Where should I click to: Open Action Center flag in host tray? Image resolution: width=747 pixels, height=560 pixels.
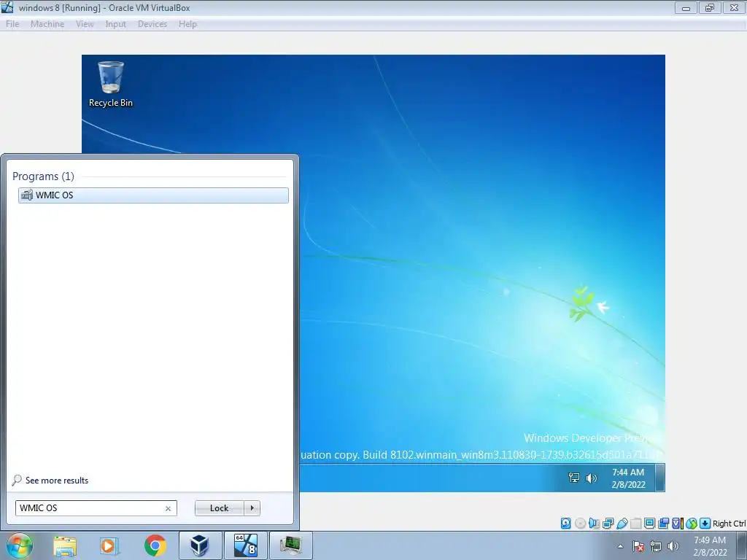638,546
